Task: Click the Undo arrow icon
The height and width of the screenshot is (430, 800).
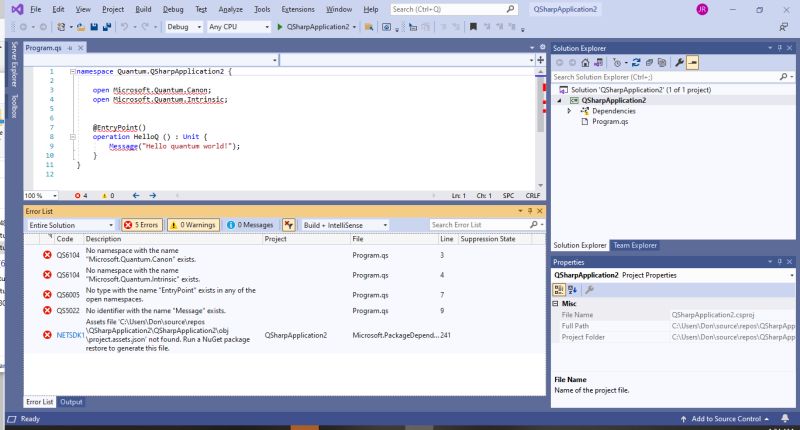Action: 124,27
